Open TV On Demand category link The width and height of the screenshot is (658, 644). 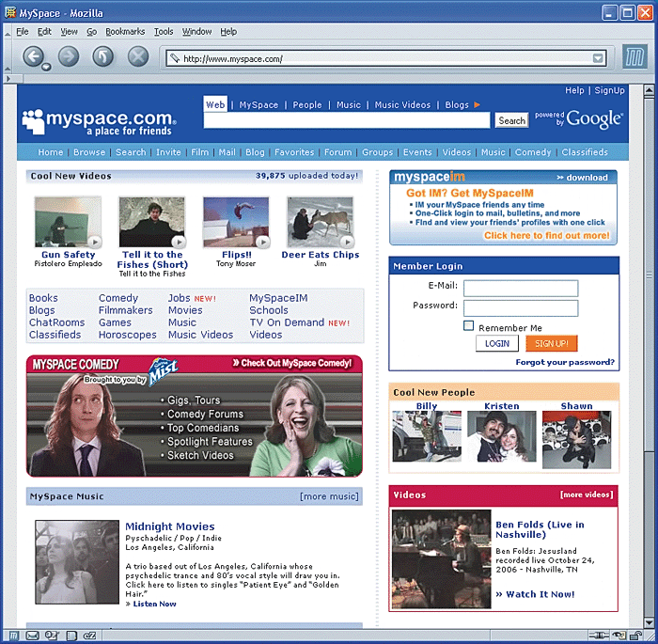pos(287,322)
